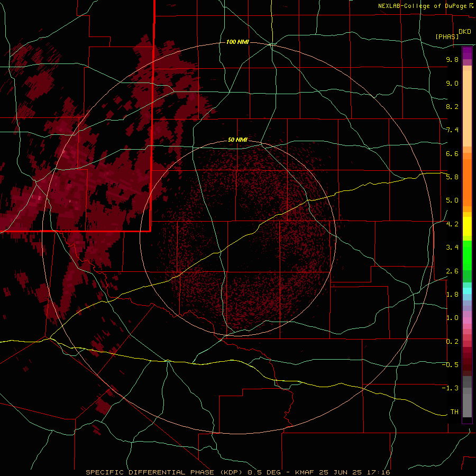Viewport: 476px width, 476px height.
Task: Click the 0.5 DEG elevation text
Action: click(x=265, y=472)
